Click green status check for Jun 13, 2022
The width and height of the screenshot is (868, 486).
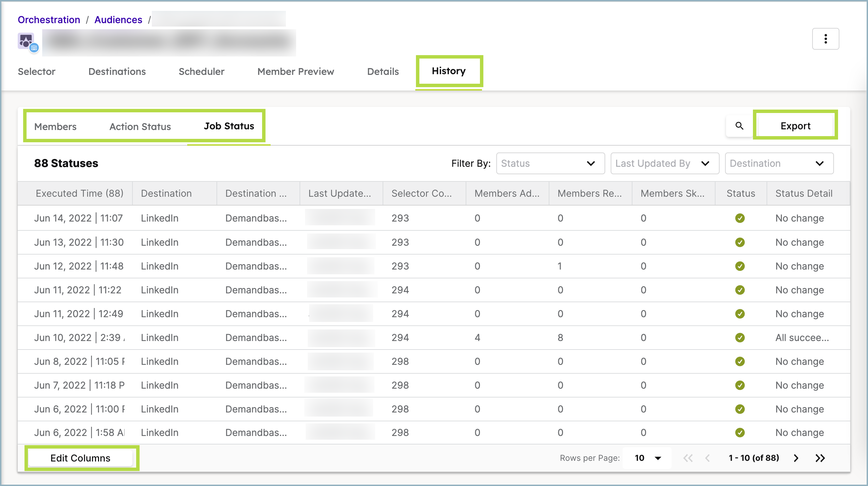[x=740, y=242]
